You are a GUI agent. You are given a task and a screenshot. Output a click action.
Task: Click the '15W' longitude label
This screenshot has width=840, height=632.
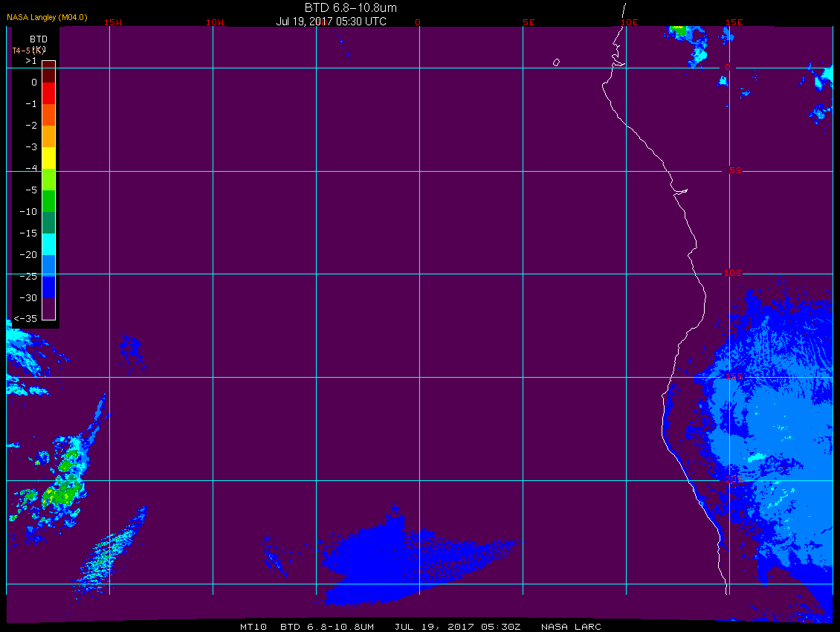coord(112,22)
